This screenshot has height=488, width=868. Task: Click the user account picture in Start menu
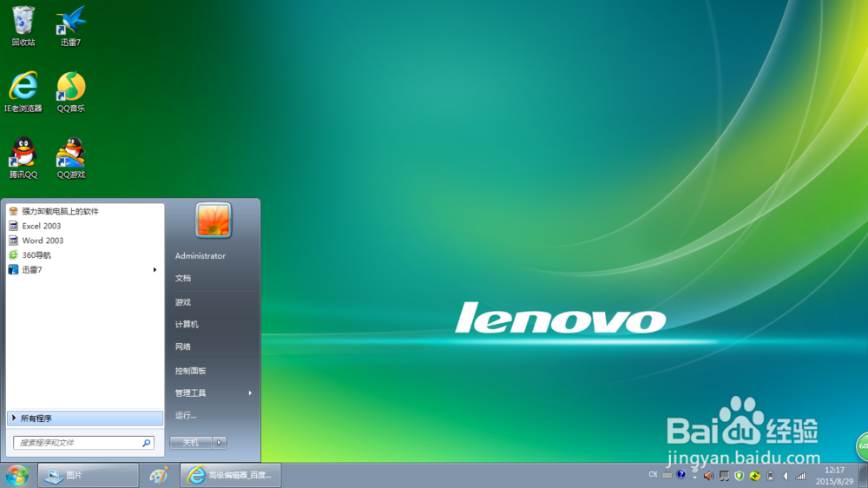214,220
